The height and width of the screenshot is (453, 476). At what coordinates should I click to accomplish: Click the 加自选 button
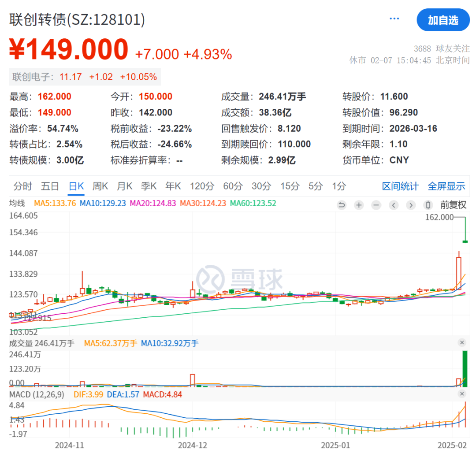(x=443, y=20)
